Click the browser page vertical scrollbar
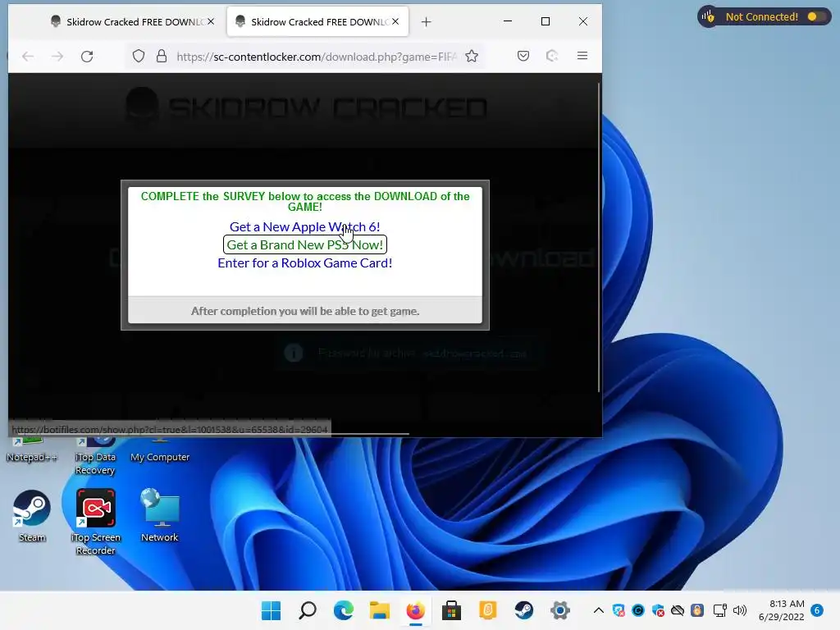Screen dimensions: 840x630 pos(599,238)
